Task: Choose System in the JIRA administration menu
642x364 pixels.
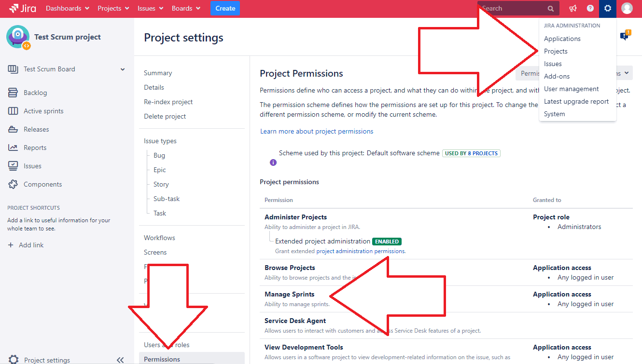Action: click(554, 114)
